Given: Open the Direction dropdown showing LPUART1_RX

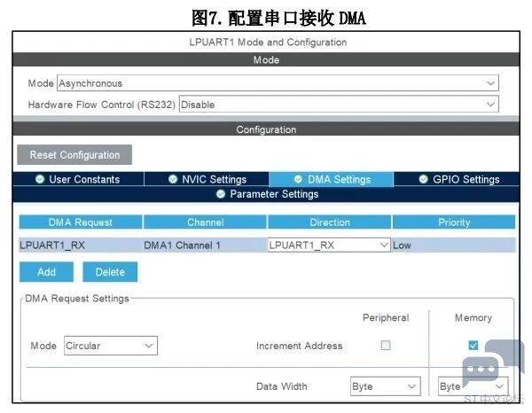Looking at the screenshot, I should point(329,245).
